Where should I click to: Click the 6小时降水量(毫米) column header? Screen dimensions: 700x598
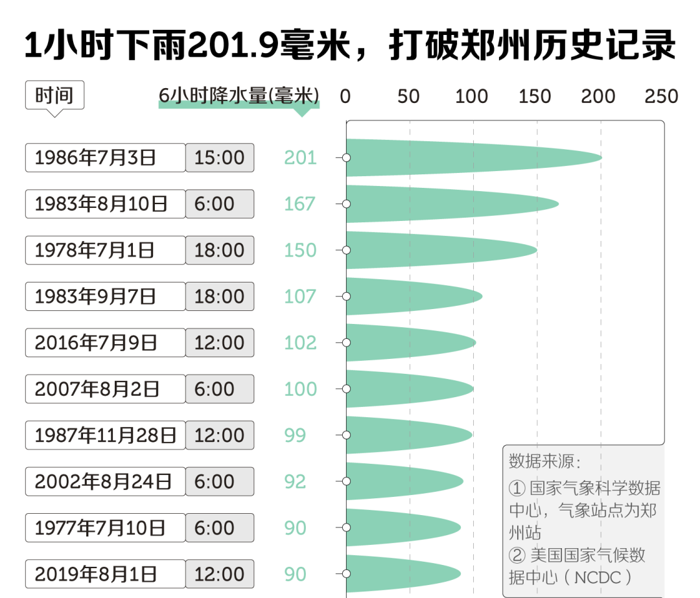click(x=239, y=95)
